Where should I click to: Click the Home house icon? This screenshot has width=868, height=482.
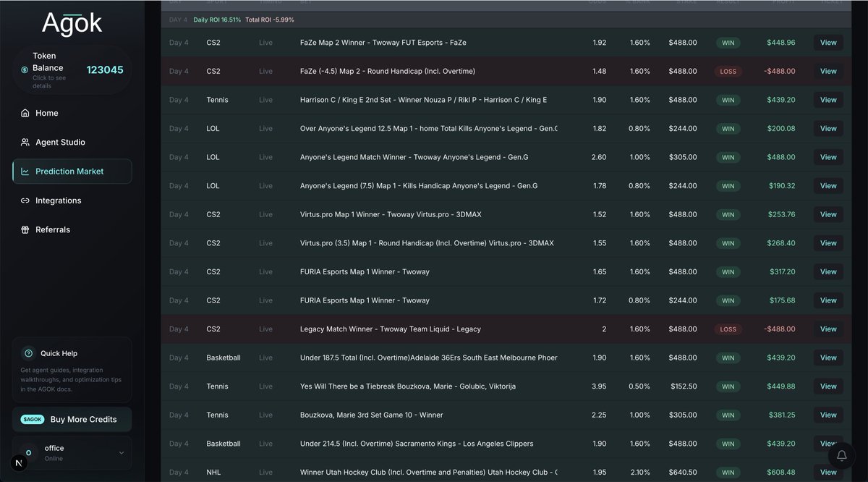[25, 113]
